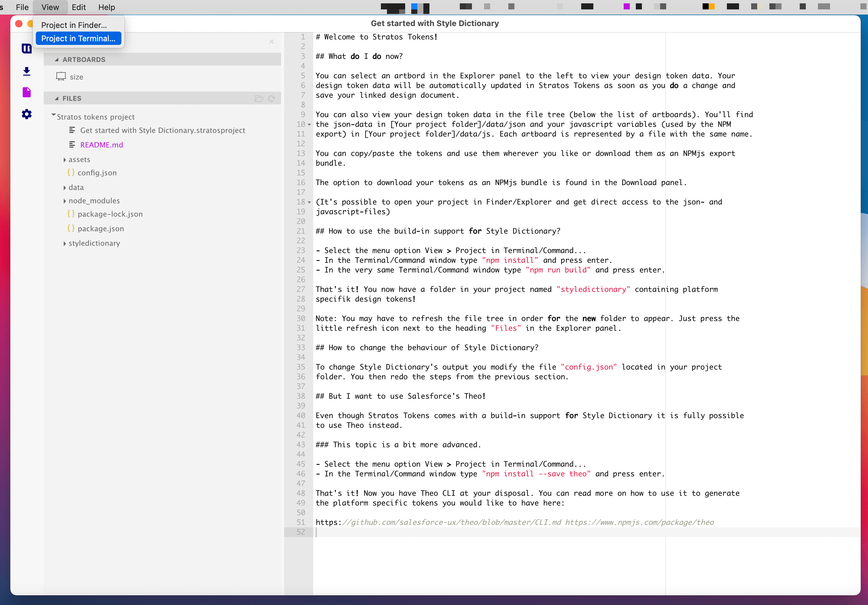Click the stratosproject file lines icon
This screenshot has width=868, height=605.
pos(72,130)
